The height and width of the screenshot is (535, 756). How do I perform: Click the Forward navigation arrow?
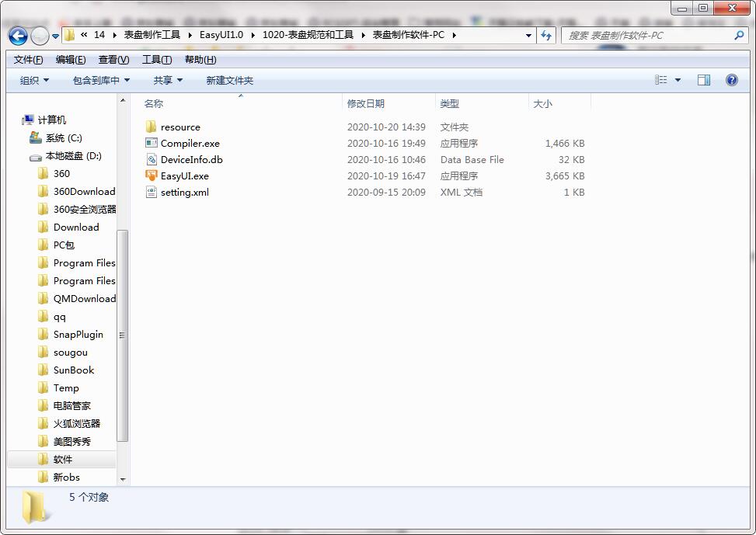point(39,36)
